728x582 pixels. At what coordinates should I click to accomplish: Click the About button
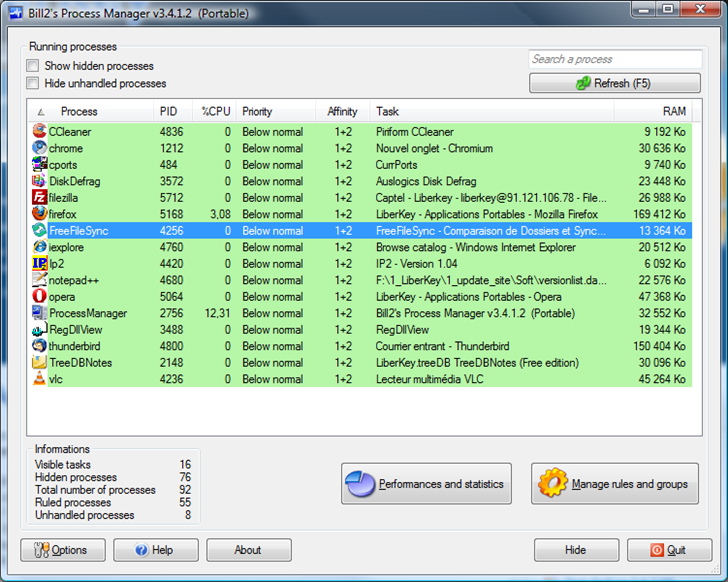point(249,550)
